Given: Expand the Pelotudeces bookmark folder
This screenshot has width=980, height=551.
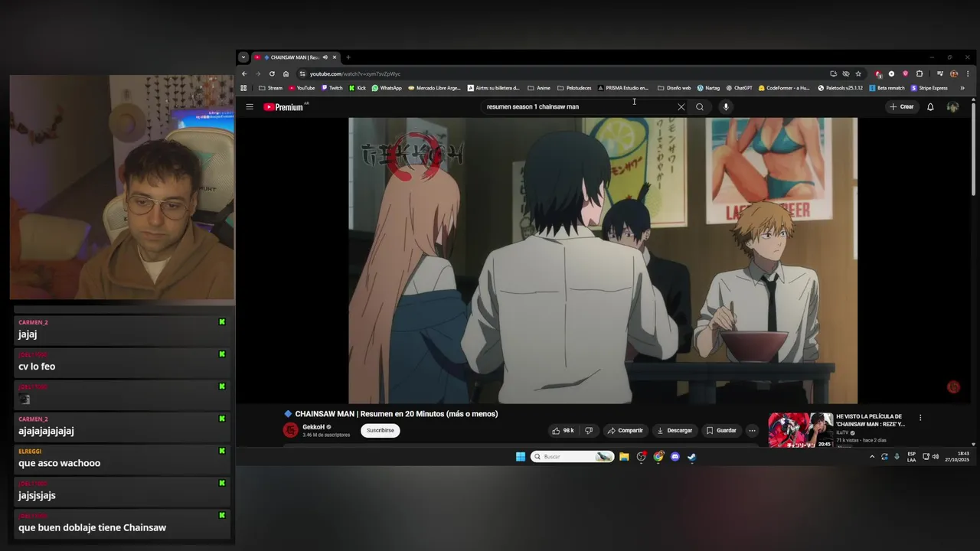Looking at the screenshot, I should click(x=574, y=88).
